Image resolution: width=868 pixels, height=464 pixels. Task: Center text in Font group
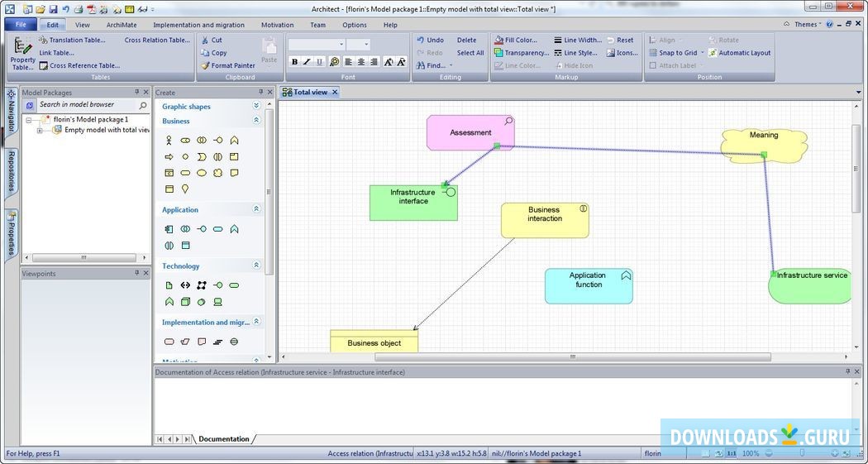(x=361, y=62)
